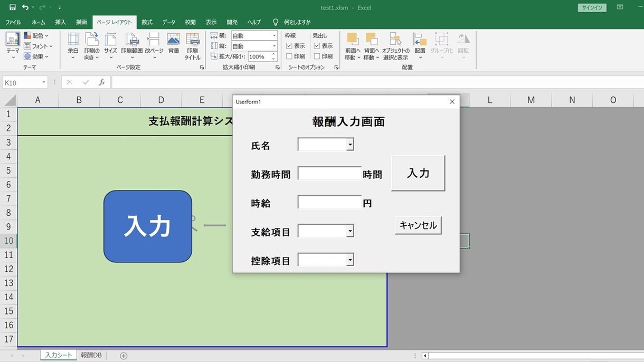Screen dimensions: 644x362
Task: Open the 控除項目 combo box dropdown
Action: pos(350,260)
